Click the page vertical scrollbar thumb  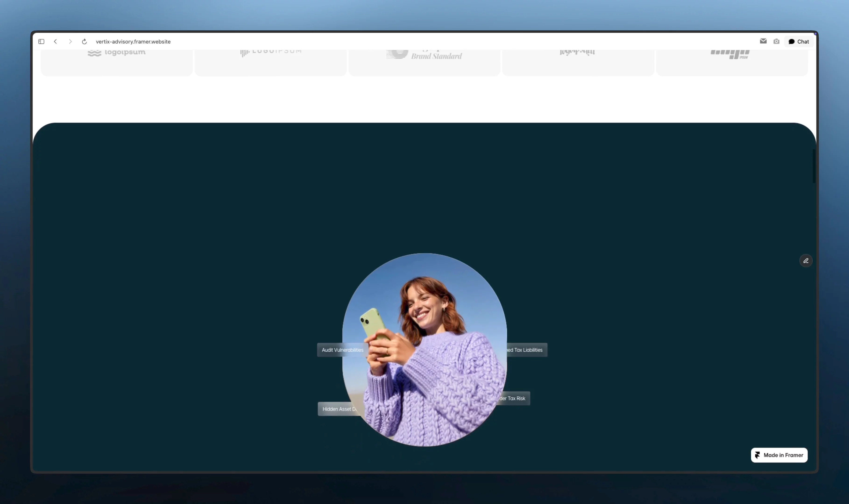[814, 166]
